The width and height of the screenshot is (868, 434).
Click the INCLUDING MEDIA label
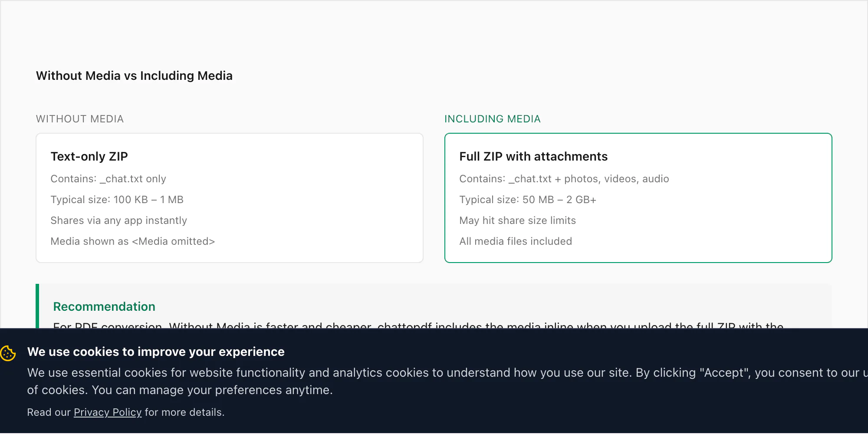pos(493,119)
